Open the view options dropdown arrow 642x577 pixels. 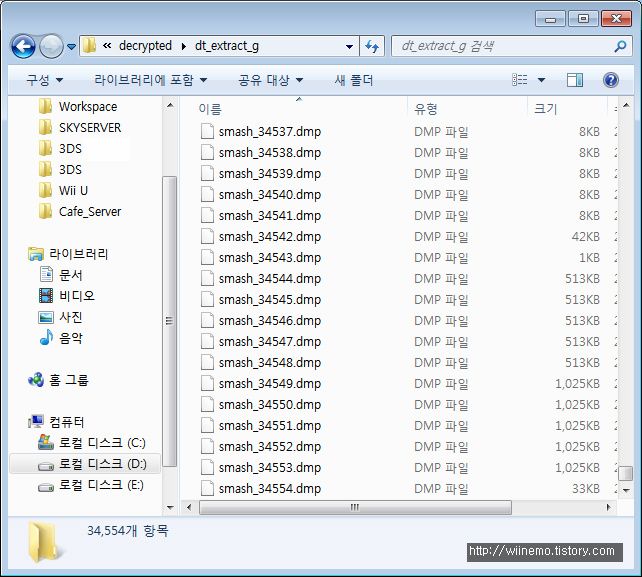[541, 80]
